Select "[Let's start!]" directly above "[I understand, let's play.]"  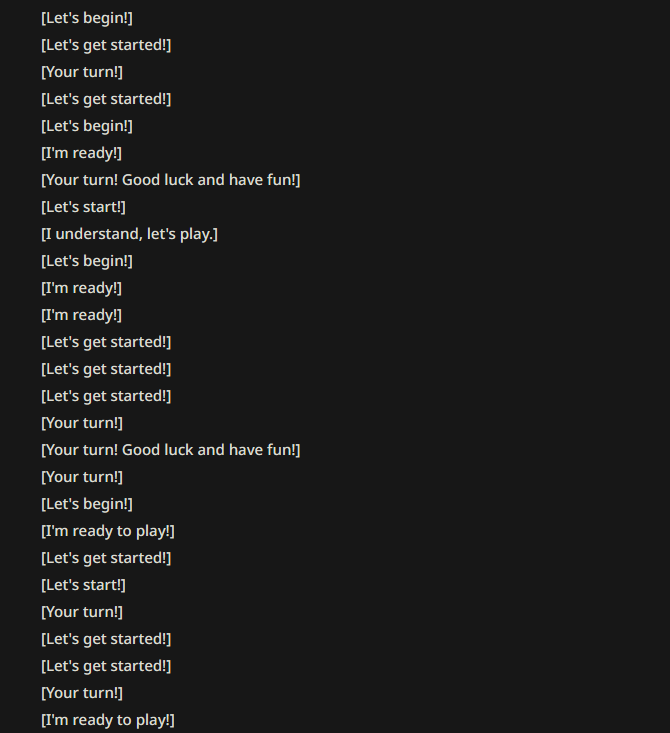(x=83, y=207)
